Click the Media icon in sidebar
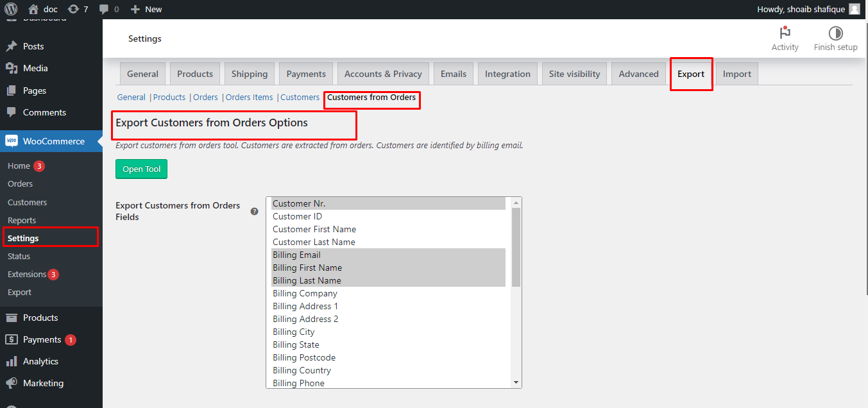This screenshot has height=408, width=868. (12, 68)
